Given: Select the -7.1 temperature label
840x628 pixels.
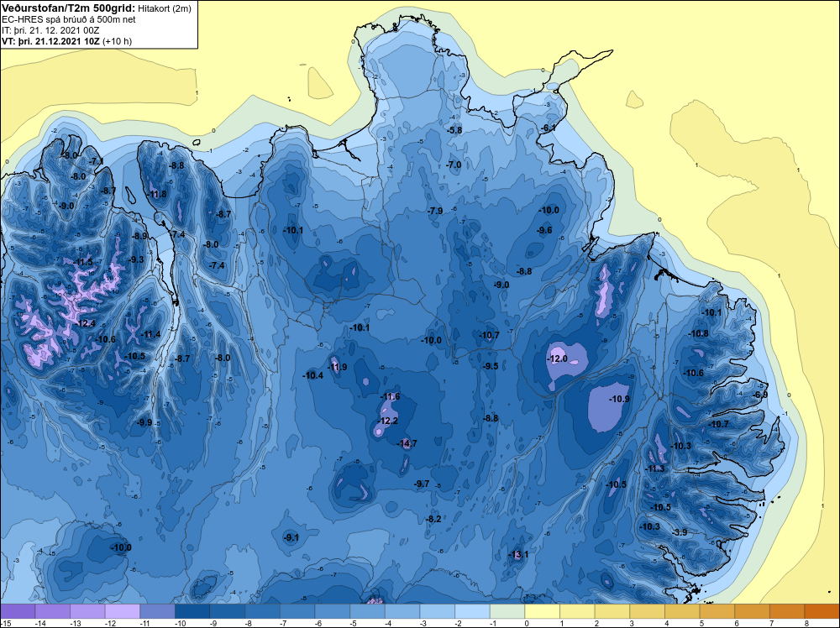Looking at the screenshot, I should pos(97,161).
